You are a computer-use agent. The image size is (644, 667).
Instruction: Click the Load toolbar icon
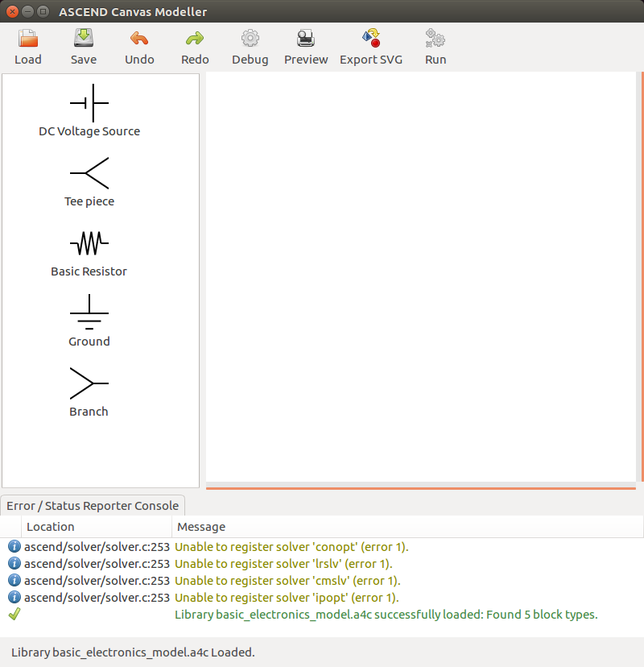[28, 39]
